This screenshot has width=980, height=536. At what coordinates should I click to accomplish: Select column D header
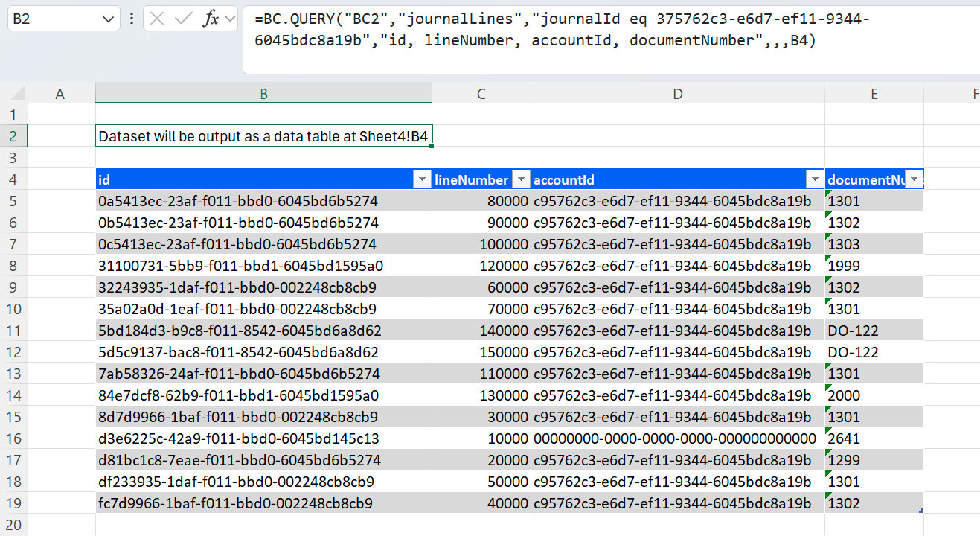677,94
